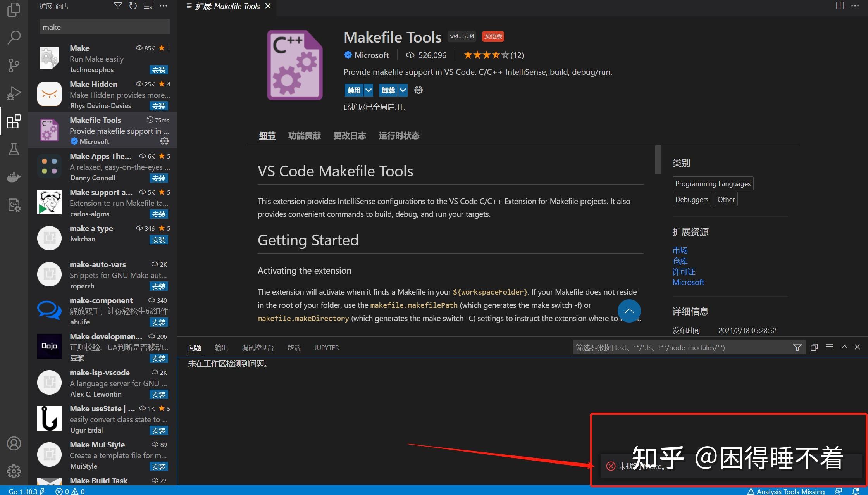Click the star rating of Makefile Tools
Screen dimensions: 868x495
click(493, 55)
